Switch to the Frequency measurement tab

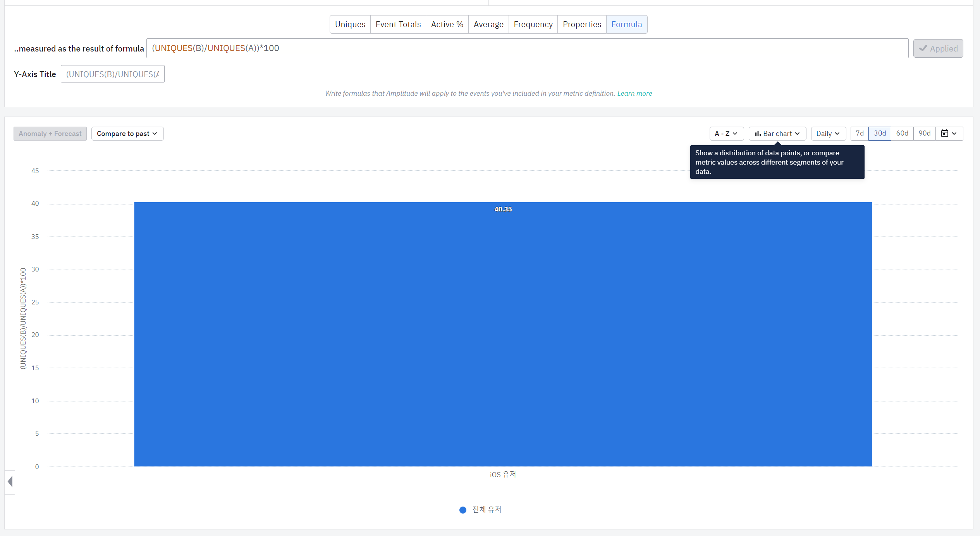[x=533, y=24]
